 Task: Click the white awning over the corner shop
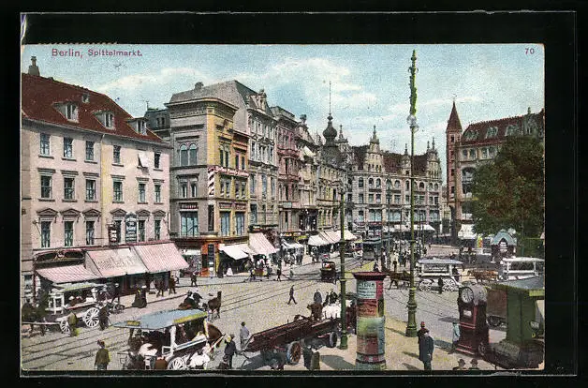coord(237,251)
